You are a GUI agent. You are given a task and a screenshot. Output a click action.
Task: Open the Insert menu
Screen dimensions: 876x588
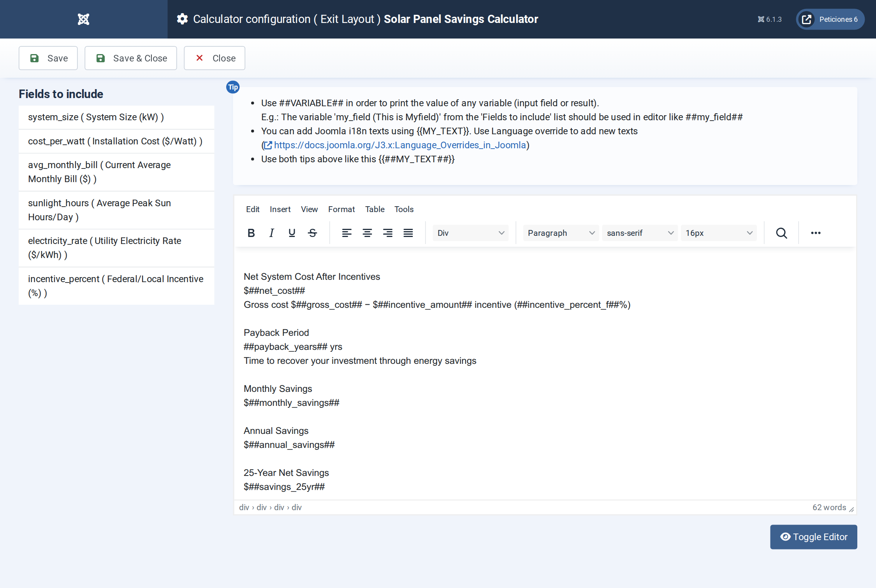click(x=280, y=209)
